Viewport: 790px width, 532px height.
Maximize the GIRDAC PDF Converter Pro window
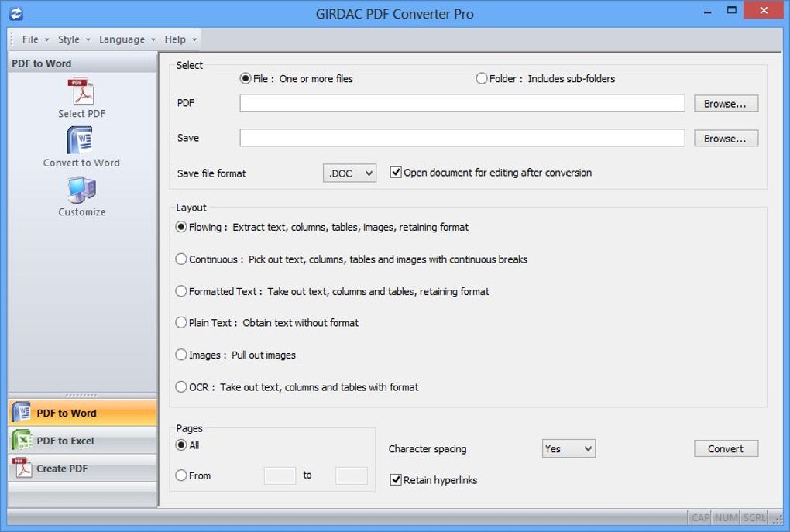coord(732,11)
